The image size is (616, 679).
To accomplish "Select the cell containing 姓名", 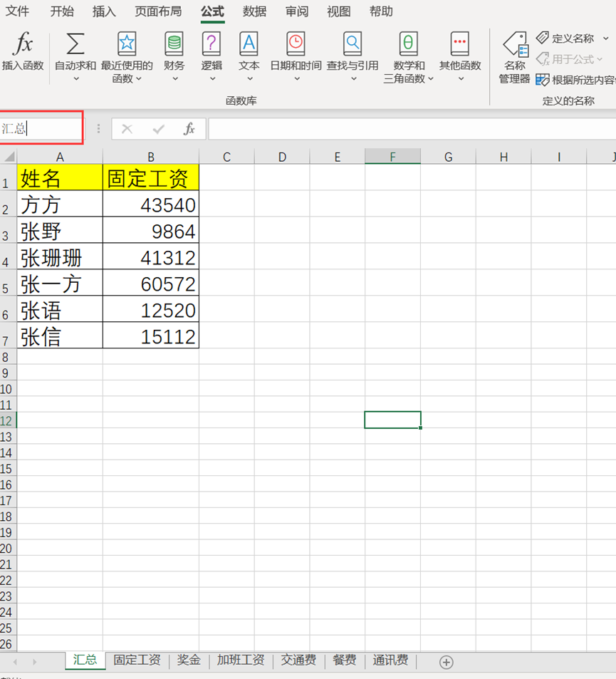I will click(60, 177).
